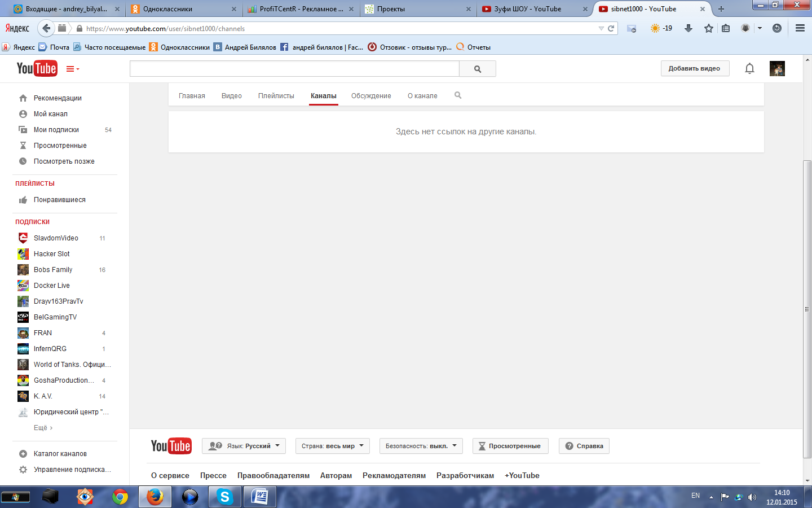This screenshot has height=508, width=812.
Task: Click the Разработчикам footer link
Action: [x=465, y=475]
